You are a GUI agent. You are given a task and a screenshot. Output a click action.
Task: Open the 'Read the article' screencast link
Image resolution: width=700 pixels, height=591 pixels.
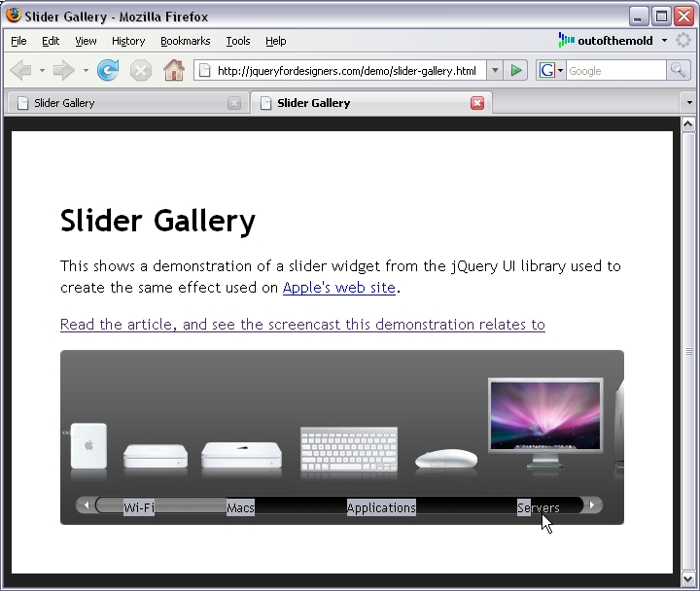302,325
